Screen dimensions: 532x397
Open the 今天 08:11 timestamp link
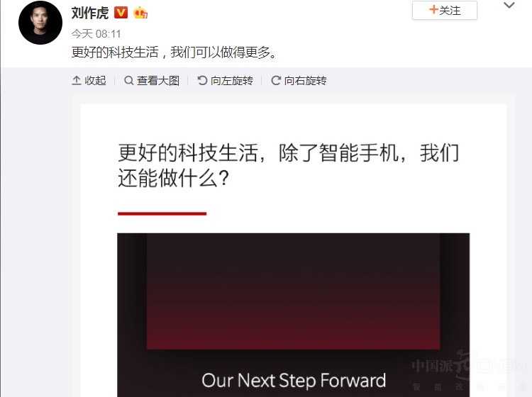click(x=96, y=33)
